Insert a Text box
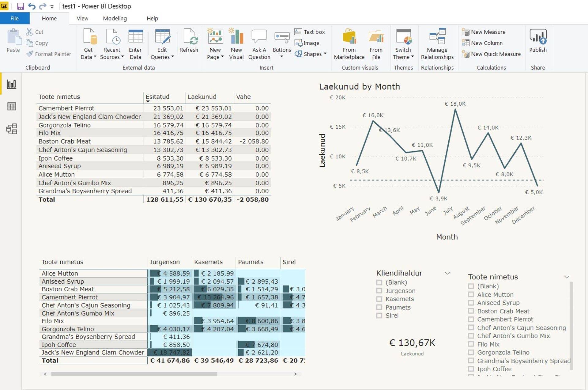Image resolution: width=588 pixels, height=390 pixels. coord(310,32)
